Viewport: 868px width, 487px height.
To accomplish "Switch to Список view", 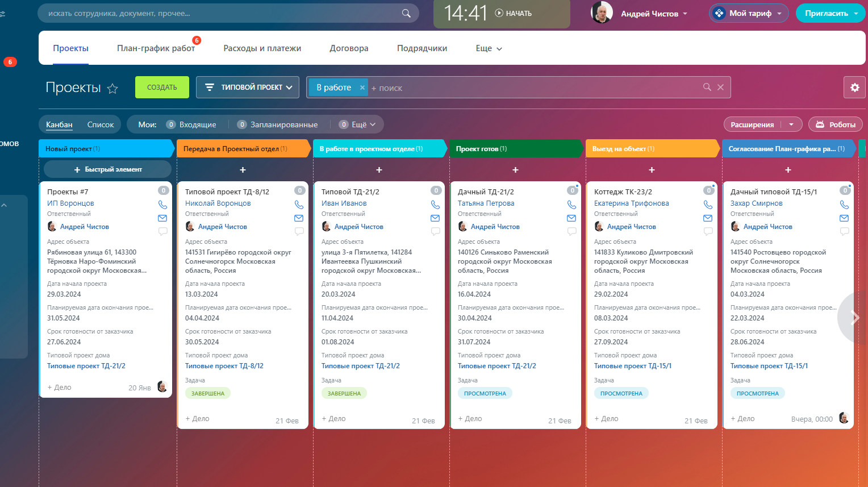I will (x=101, y=124).
